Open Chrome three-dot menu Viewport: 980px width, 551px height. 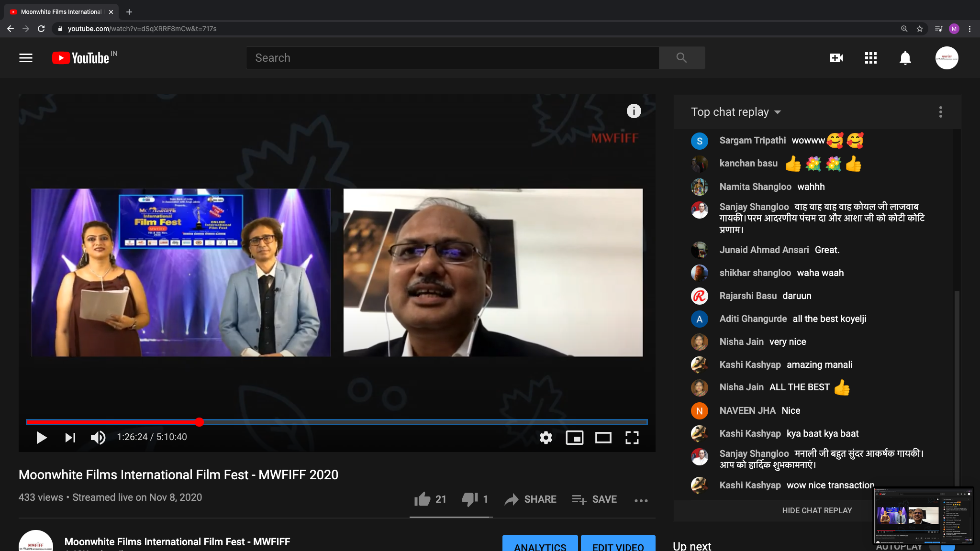pyautogui.click(x=969, y=29)
